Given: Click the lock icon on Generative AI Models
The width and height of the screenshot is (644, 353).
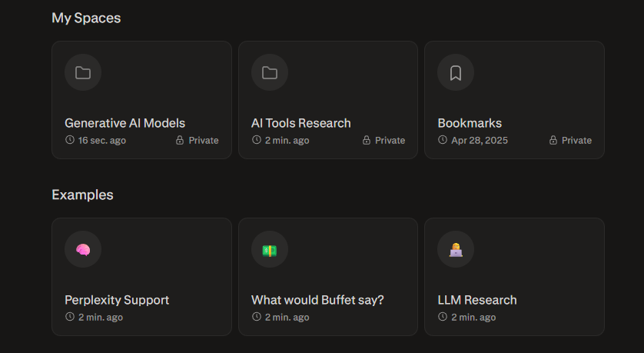Looking at the screenshot, I should point(180,141).
